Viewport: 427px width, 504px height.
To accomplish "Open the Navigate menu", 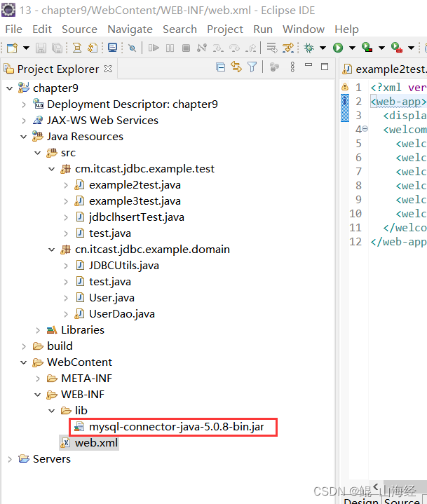I will pyautogui.click(x=130, y=29).
